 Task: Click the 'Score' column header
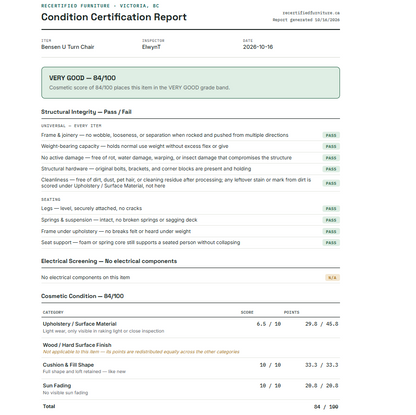click(247, 312)
